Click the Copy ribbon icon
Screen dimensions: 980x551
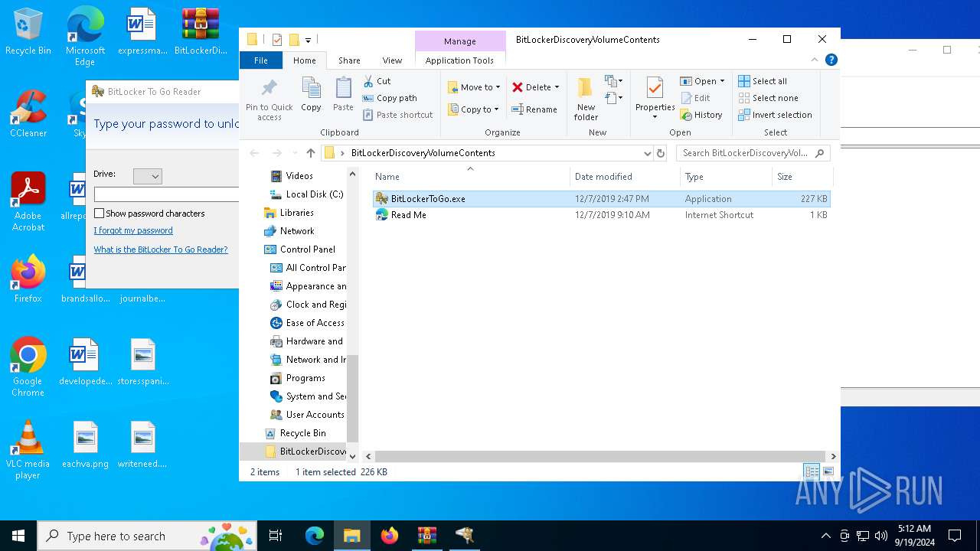[311, 95]
